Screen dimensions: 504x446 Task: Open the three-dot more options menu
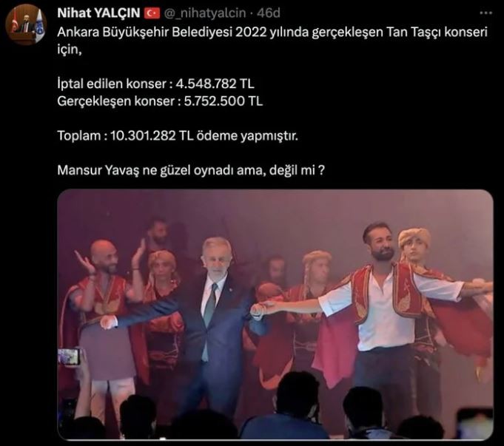point(486,13)
